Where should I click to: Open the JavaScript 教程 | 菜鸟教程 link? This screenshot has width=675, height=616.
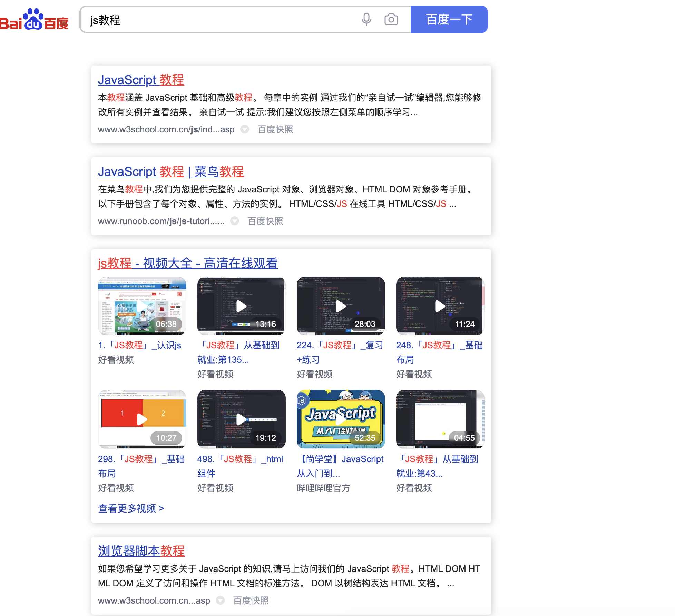[x=171, y=171]
